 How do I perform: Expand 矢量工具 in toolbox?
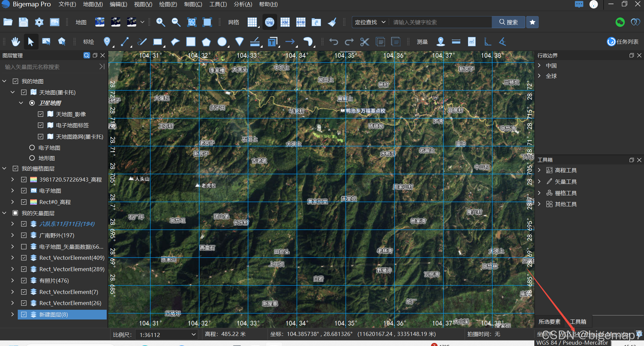click(539, 182)
